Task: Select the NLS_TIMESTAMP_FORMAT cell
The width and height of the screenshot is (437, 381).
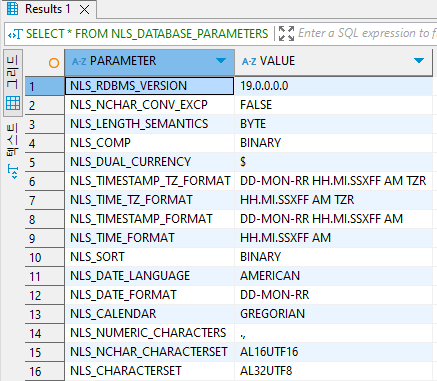Action: click(150, 219)
